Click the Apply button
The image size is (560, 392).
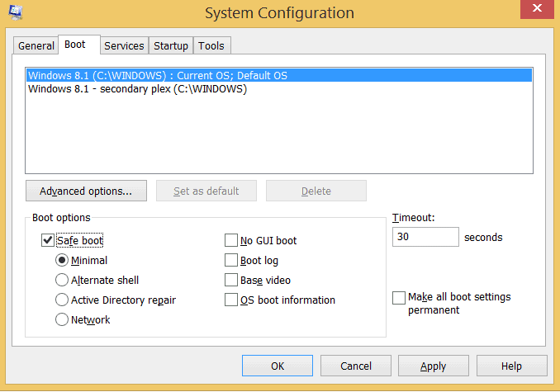[433, 366]
